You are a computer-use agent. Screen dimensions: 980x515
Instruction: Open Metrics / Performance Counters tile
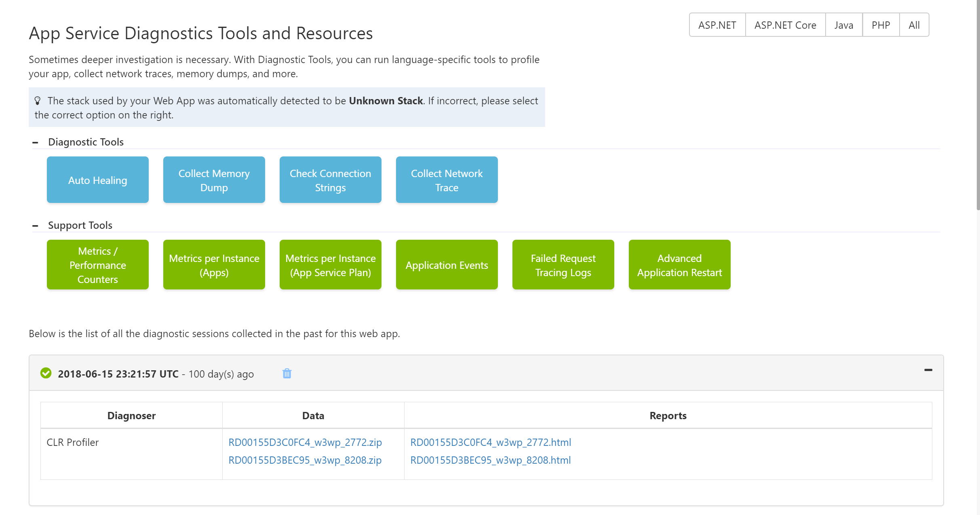[x=98, y=265]
